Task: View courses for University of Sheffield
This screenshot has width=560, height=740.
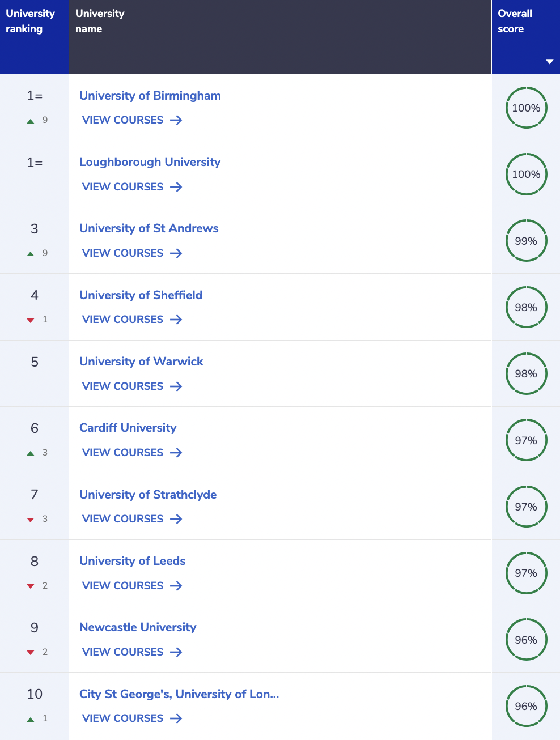Action: (x=132, y=320)
